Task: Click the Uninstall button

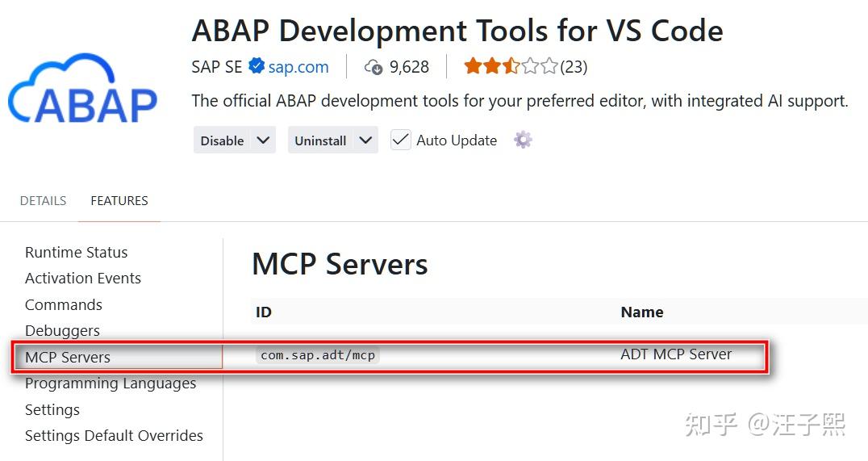Action: pos(320,140)
